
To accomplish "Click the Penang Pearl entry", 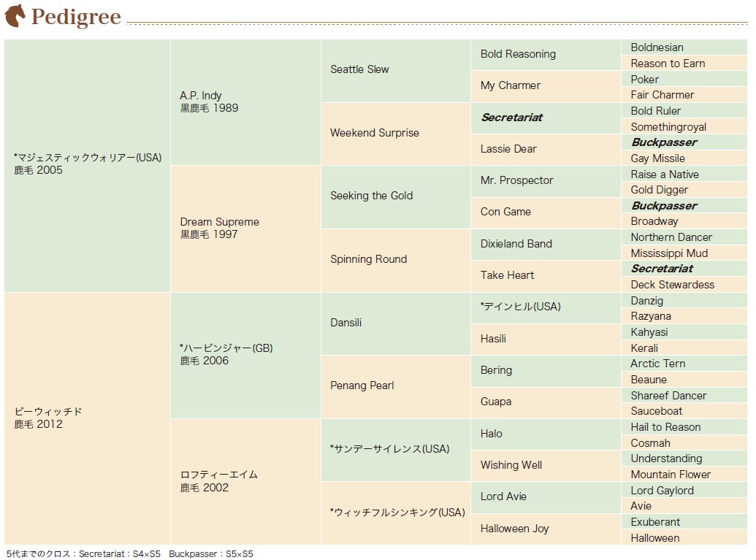I will (395, 386).
